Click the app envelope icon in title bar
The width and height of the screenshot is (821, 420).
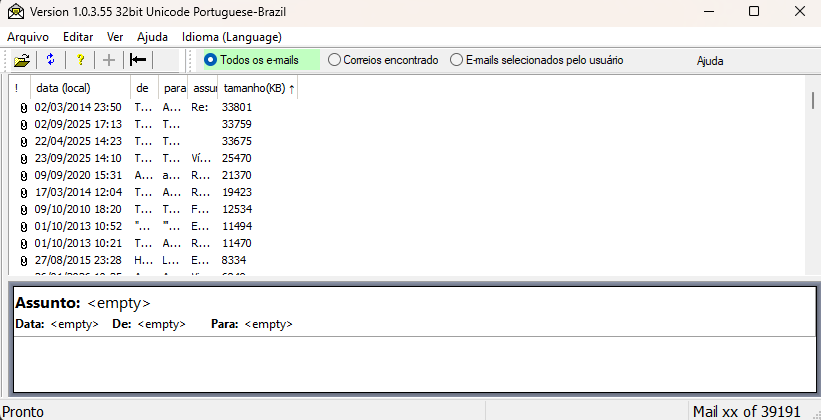tap(15, 11)
